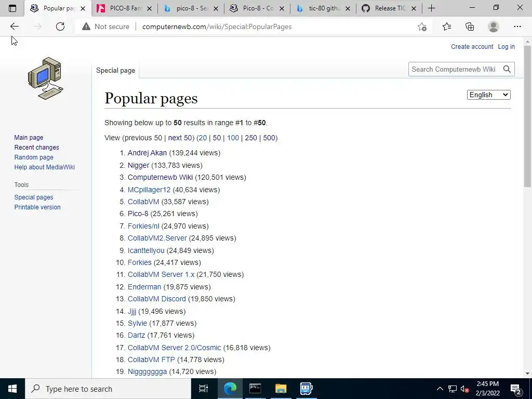Open the CollabVM page link
Image resolution: width=532 pixels, height=399 pixels.
pyautogui.click(x=143, y=202)
